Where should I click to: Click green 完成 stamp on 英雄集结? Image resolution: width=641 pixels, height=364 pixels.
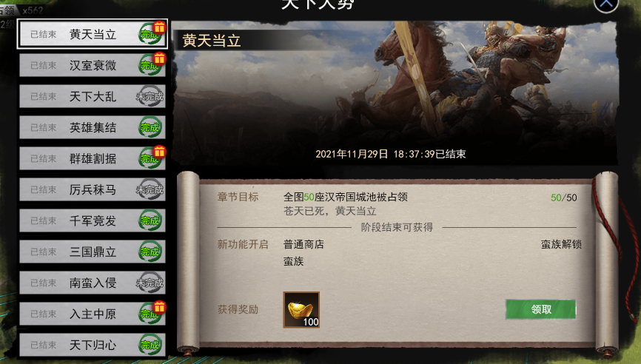click(x=150, y=127)
